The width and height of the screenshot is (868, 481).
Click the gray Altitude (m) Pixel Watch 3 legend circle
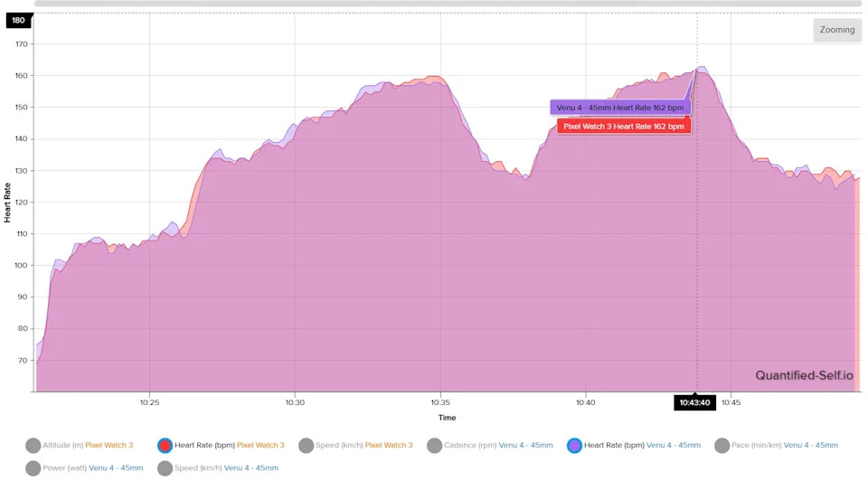(x=33, y=445)
